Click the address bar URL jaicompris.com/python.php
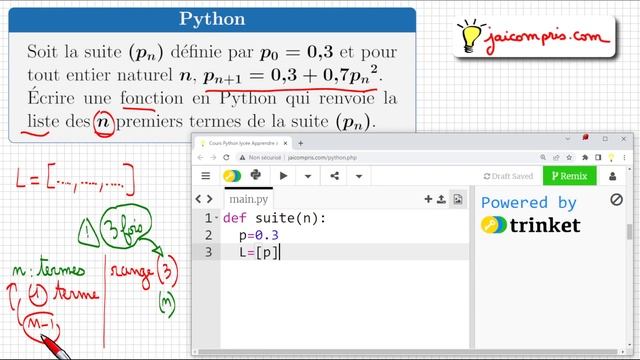The image size is (640, 360). pyautogui.click(x=322, y=158)
